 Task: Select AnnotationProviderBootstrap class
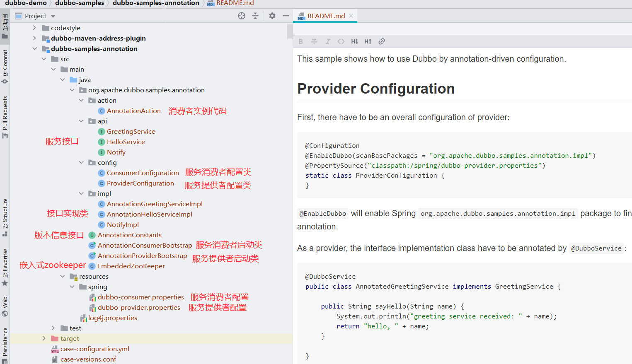(142, 256)
